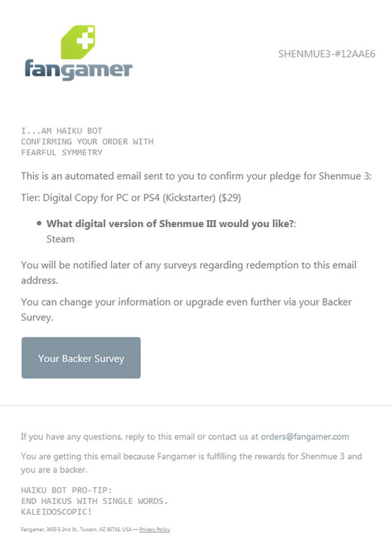Viewport: 392px width, 549px height.
Task: Click the fangamer wordmark text
Action: (78, 70)
